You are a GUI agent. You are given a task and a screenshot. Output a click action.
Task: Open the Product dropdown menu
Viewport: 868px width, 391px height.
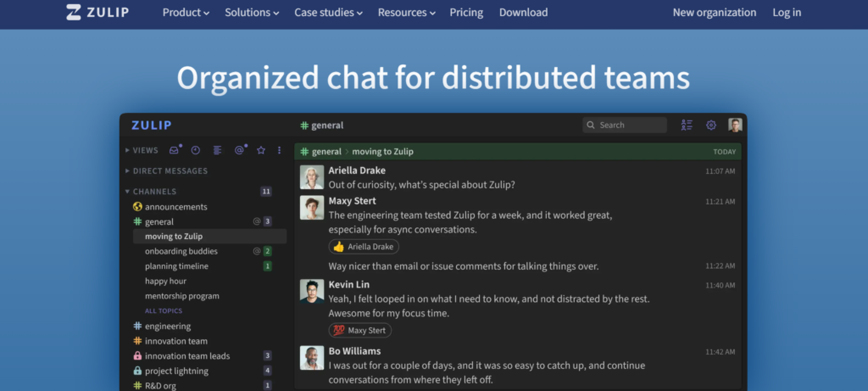tap(186, 12)
